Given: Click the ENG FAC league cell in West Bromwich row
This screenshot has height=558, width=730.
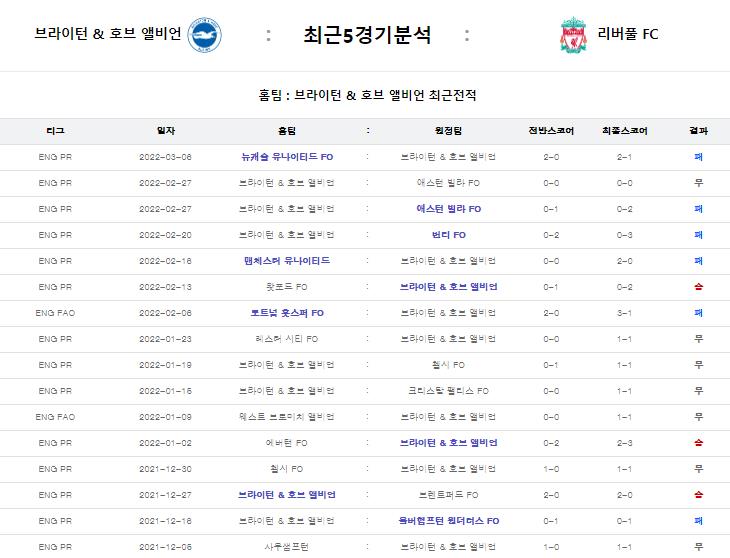Looking at the screenshot, I should coord(55,417).
